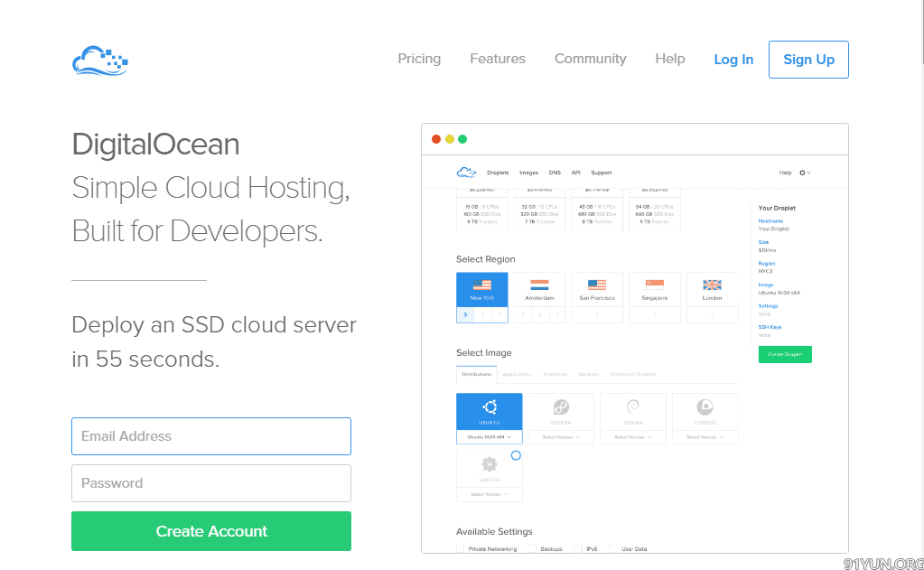Image resolution: width=924 pixels, height=570 pixels.
Task: Enable the Private Networking checkbox
Action: (461, 549)
